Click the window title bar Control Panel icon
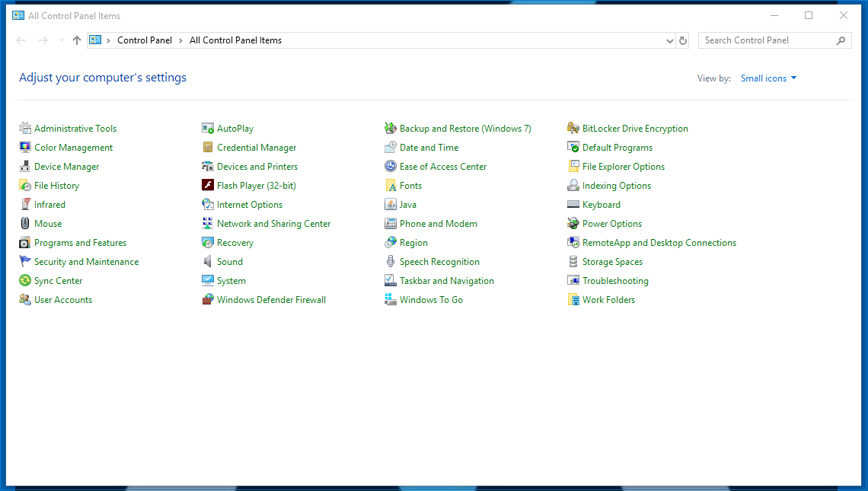 18,15
